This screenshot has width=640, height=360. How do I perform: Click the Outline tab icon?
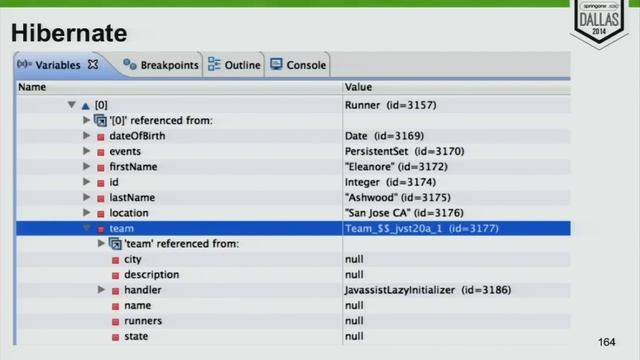[x=214, y=64]
